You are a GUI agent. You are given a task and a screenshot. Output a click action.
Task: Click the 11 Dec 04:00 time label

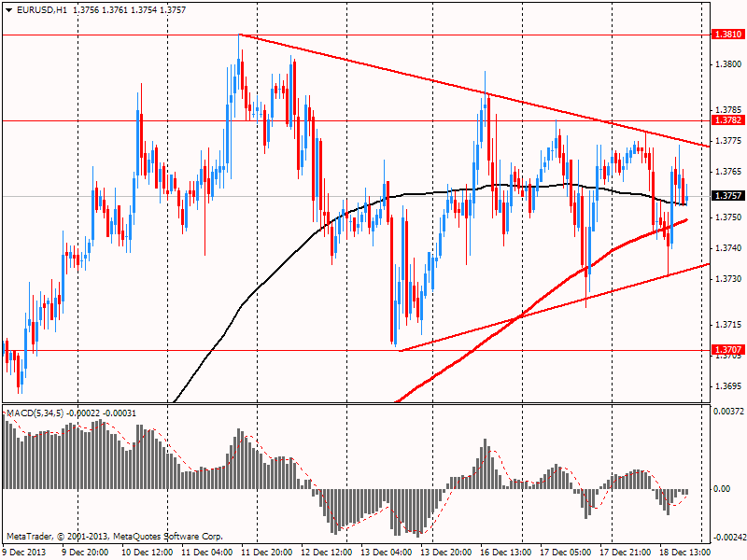point(206,553)
